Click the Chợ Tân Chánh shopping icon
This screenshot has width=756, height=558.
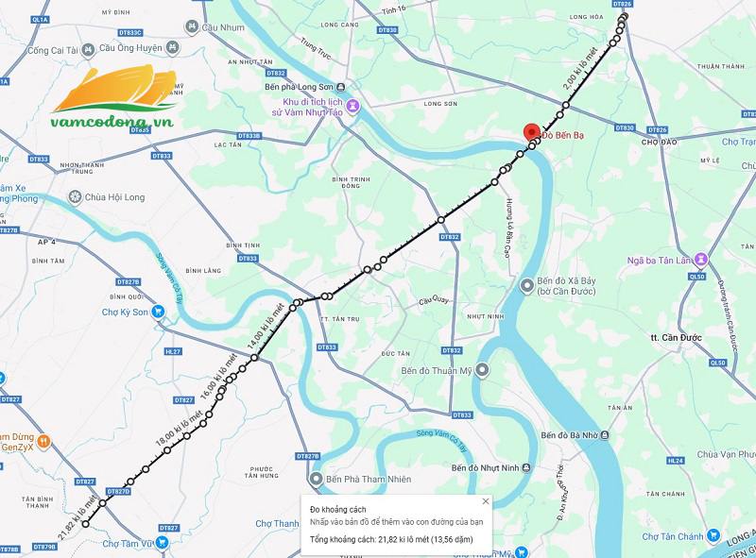click(713, 535)
